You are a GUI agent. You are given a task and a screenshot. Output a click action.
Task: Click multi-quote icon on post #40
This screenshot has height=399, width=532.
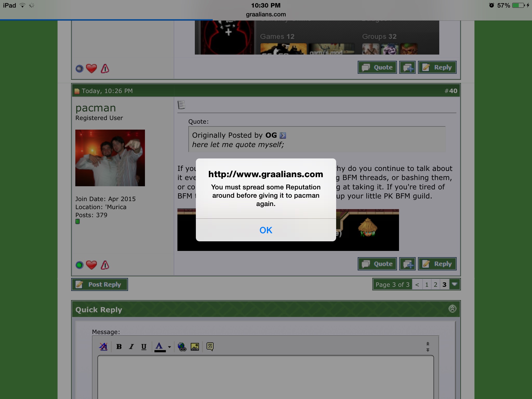point(407,264)
